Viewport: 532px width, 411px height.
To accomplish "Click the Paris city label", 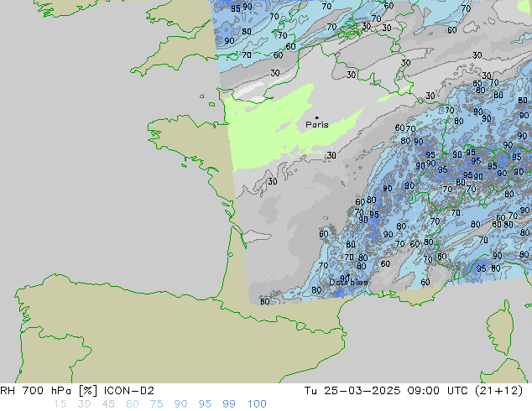I will pos(317,125).
